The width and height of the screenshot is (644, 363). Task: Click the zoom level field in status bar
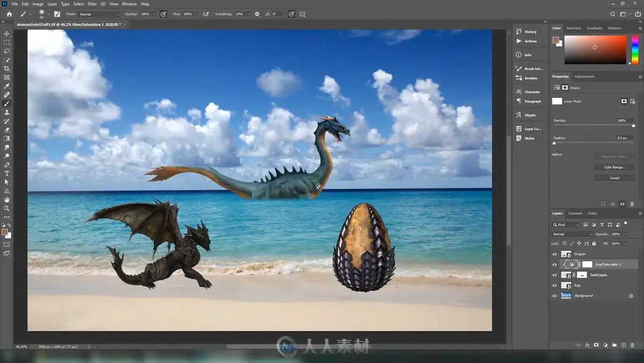(21, 347)
